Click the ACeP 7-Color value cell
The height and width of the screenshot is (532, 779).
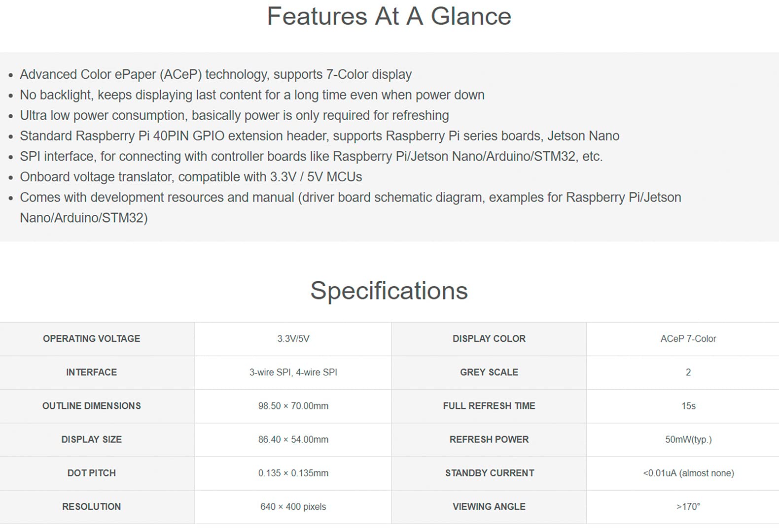tap(688, 339)
